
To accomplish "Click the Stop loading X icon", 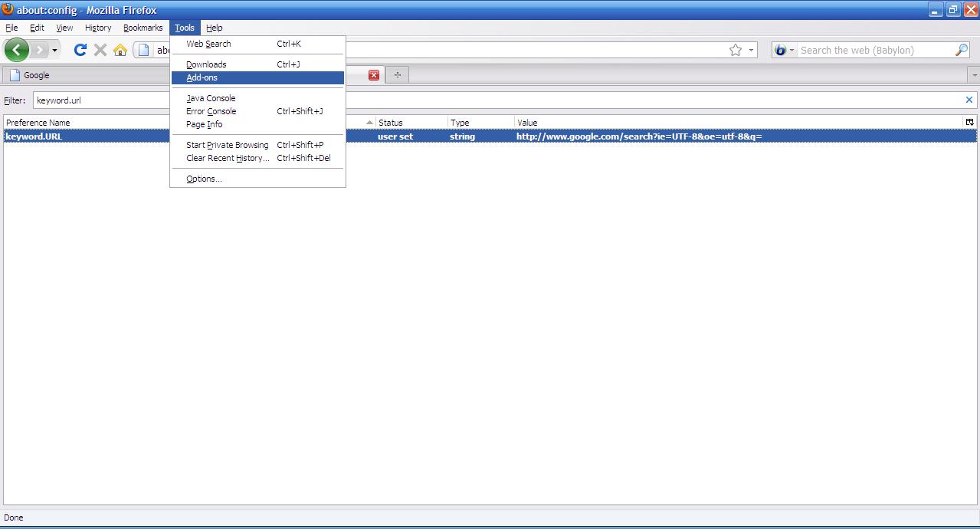I will click(100, 50).
